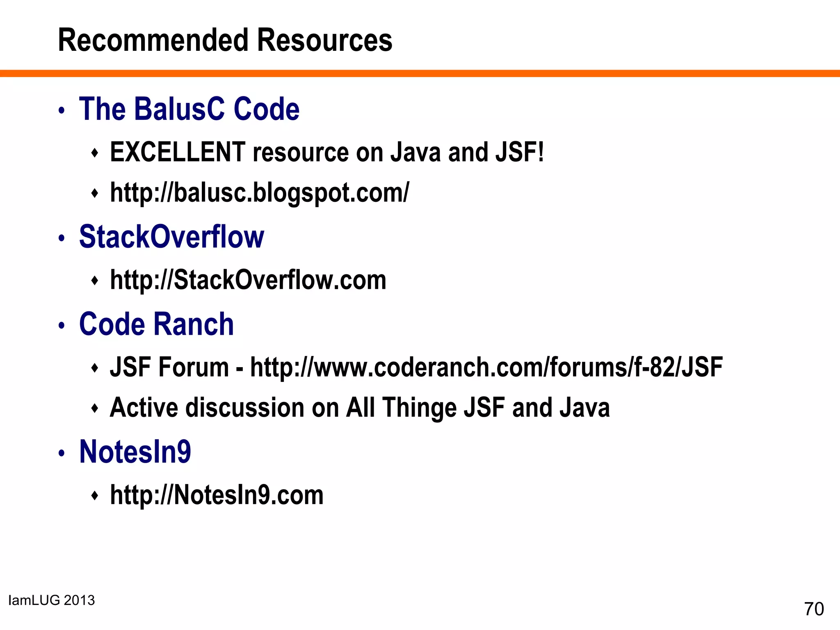This screenshot has height=630, width=840.
Task: Click the orange divider bar under title
Action: (x=420, y=73)
